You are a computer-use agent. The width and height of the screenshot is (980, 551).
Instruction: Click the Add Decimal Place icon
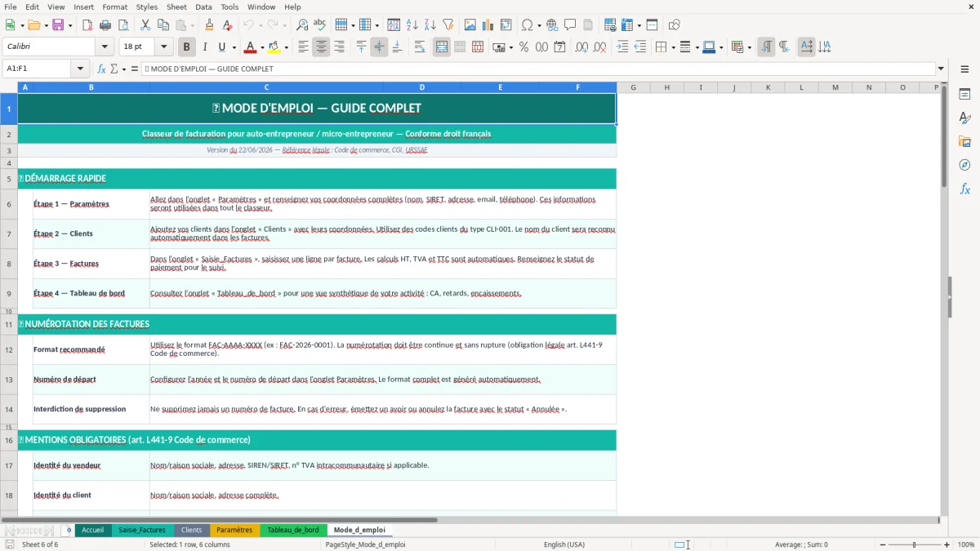tap(581, 47)
